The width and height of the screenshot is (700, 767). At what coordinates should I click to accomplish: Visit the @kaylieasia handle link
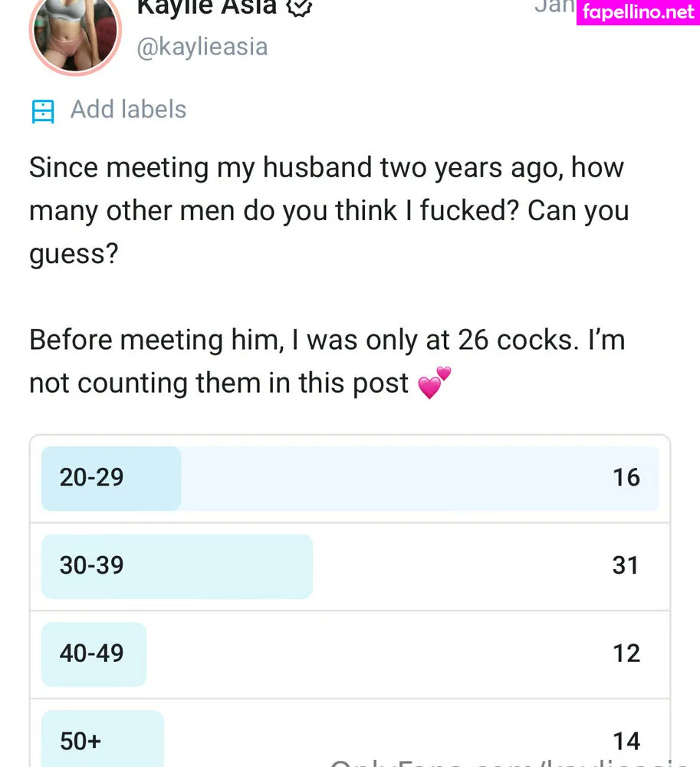(x=202, y=48)
